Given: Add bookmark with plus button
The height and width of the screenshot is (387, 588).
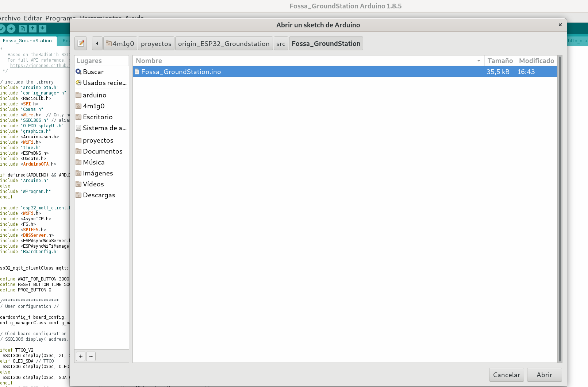Looking at the screenshot, I should click(81, 356).
